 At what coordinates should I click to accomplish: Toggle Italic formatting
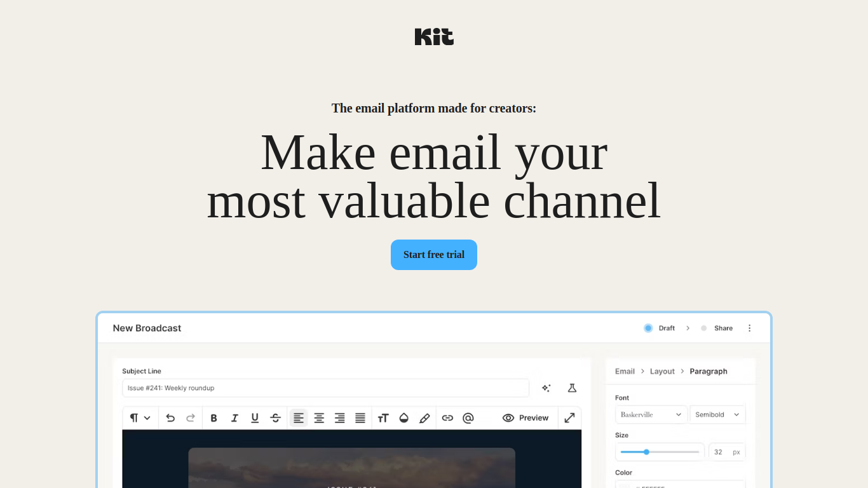point(234,417)
